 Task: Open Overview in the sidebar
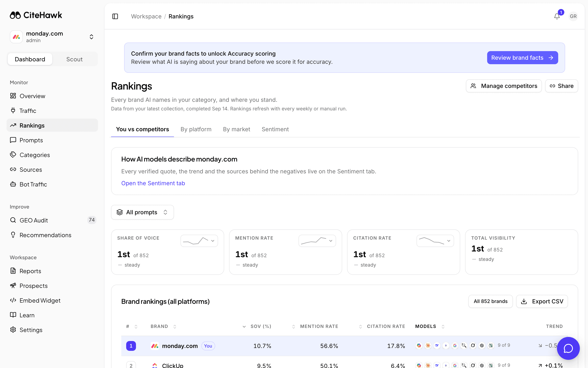(x=52, y=96)
